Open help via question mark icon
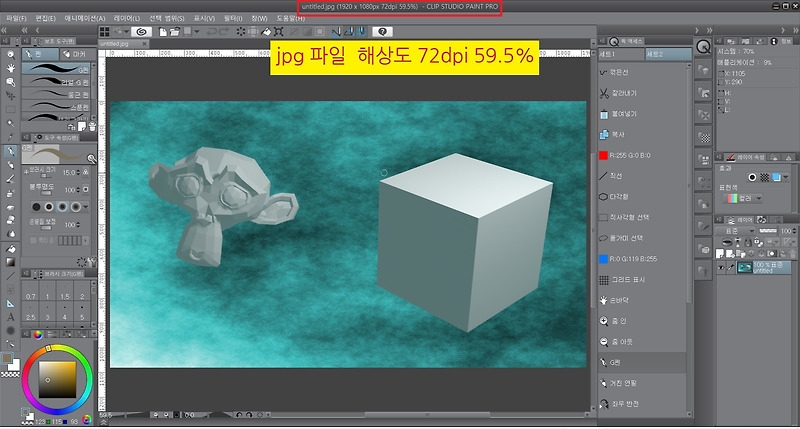Viewport: 800px width, 429px height. click(x=382, y=32)
